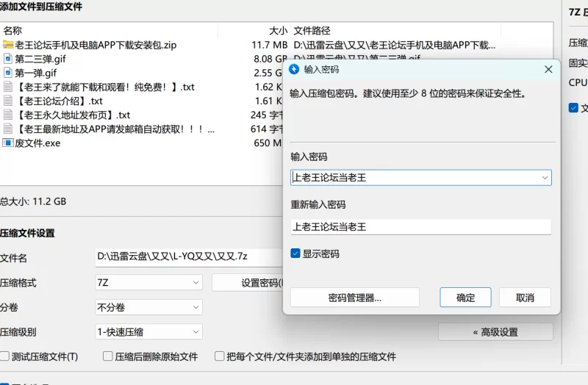
Task: Click the 11.7 MB size cell
Action: 269,45
